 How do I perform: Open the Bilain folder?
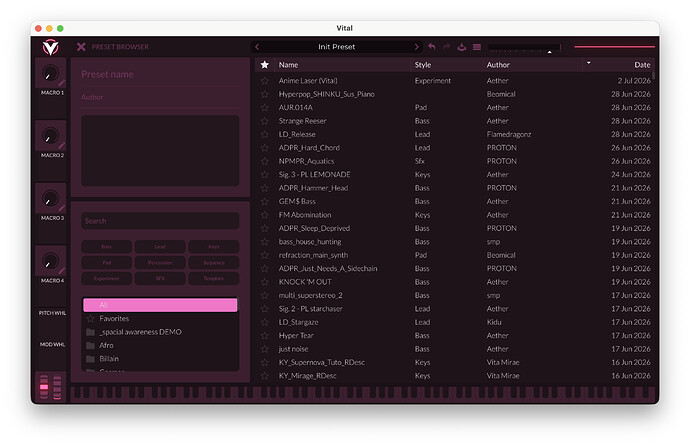click(160, 359)
